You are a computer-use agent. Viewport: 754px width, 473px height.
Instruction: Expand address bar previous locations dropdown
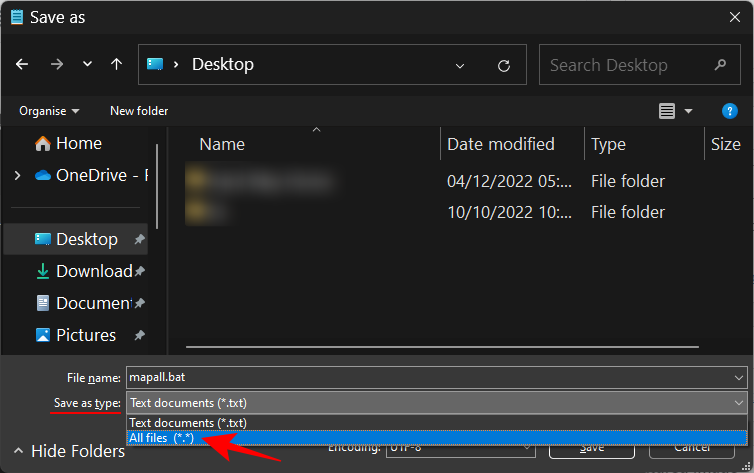click(x=460, y=65)
